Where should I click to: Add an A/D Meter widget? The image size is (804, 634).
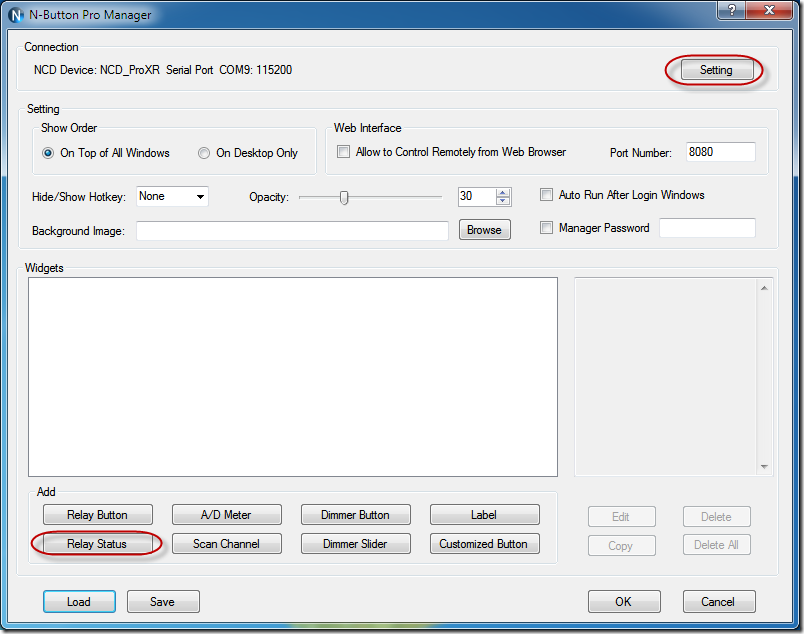tap(227, 514)
